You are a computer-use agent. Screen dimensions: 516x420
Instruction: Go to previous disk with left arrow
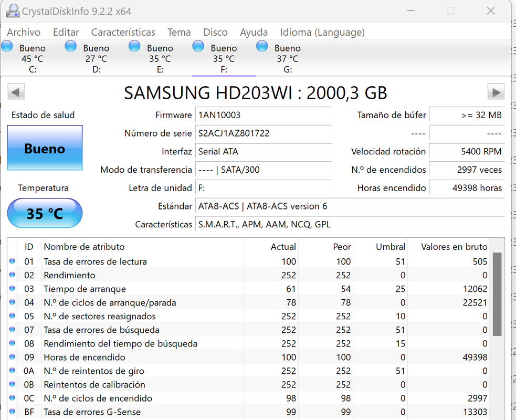pyautogui.click(x=16, y=92)
